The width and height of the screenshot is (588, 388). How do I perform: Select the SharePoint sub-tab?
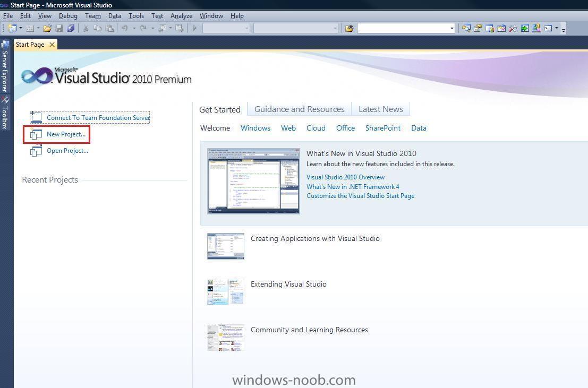point(383,128)
